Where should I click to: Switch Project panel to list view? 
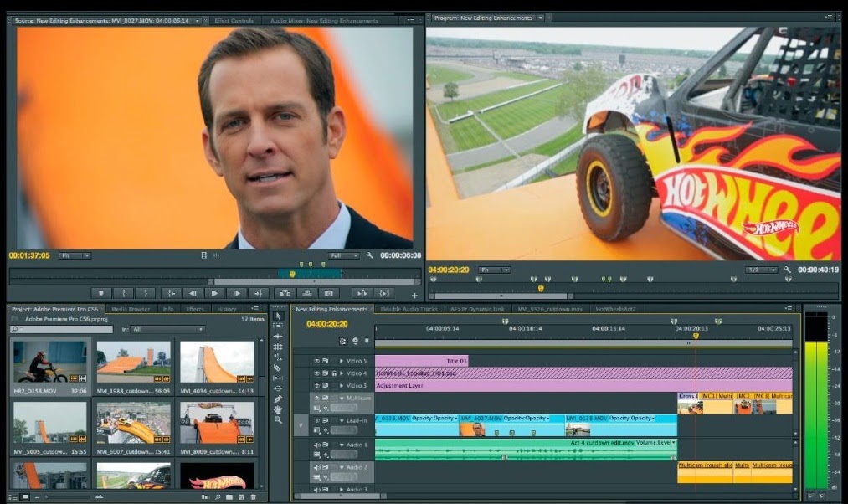pos(13,496)
